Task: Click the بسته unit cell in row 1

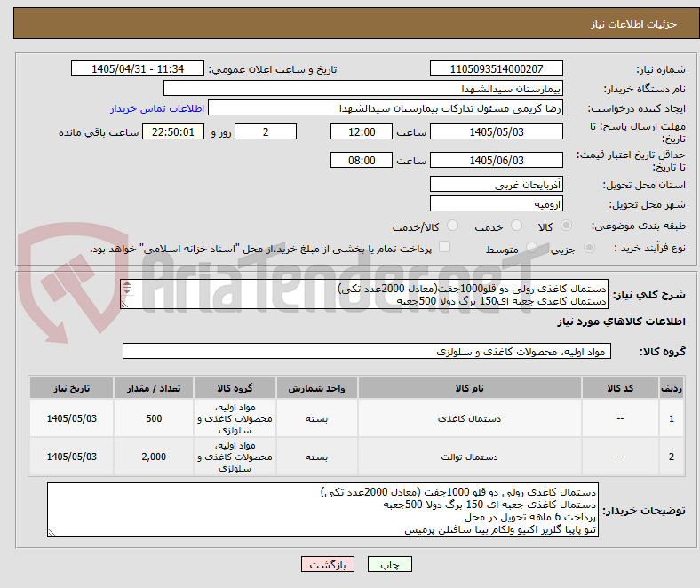Action: tap(316, 418)
